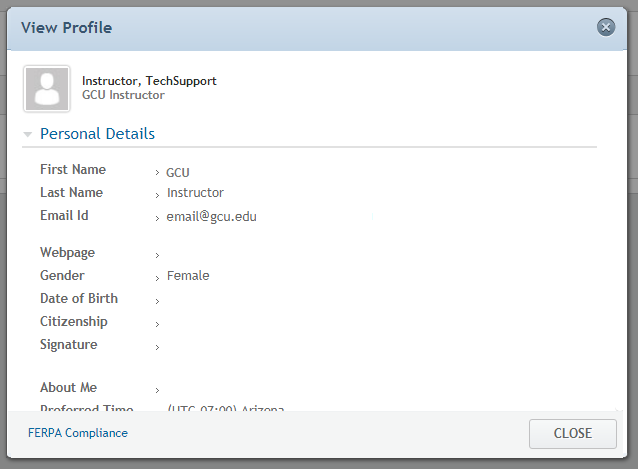Click the Personal Details heading

pos(97,134)
